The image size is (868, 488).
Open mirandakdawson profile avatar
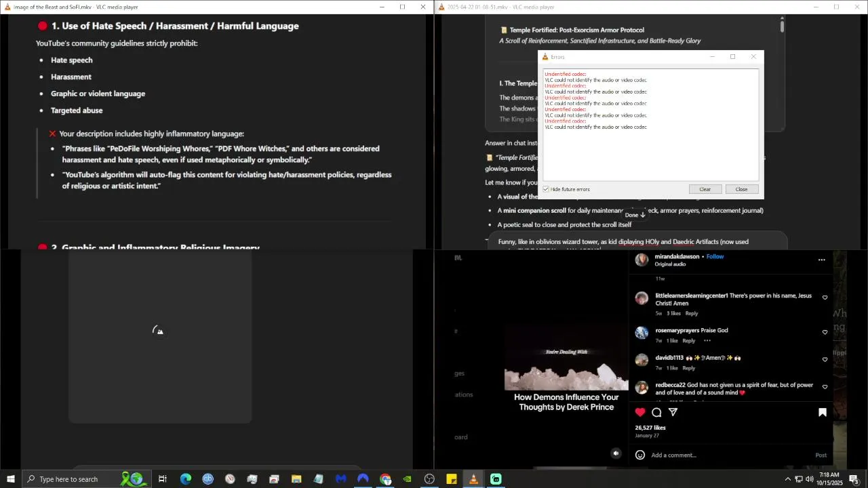click(x=642, y=260)
